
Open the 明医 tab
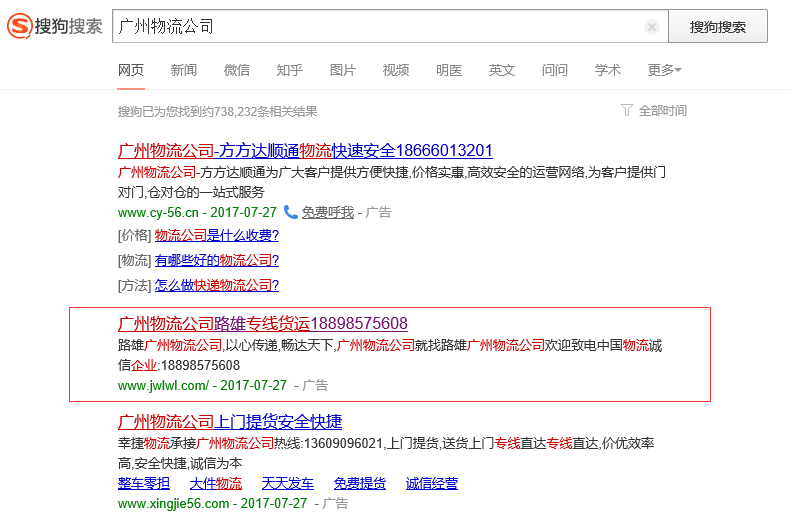tap(449, 70)
